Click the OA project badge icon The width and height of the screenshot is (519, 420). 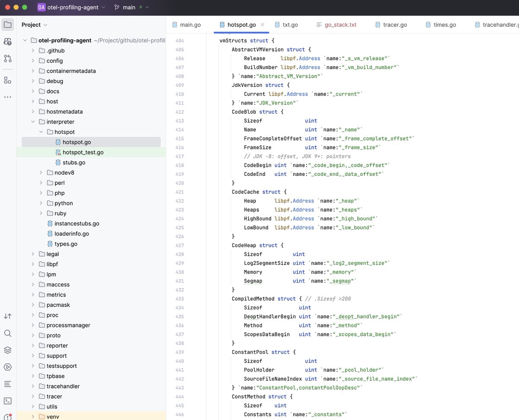tap(42, 7)
